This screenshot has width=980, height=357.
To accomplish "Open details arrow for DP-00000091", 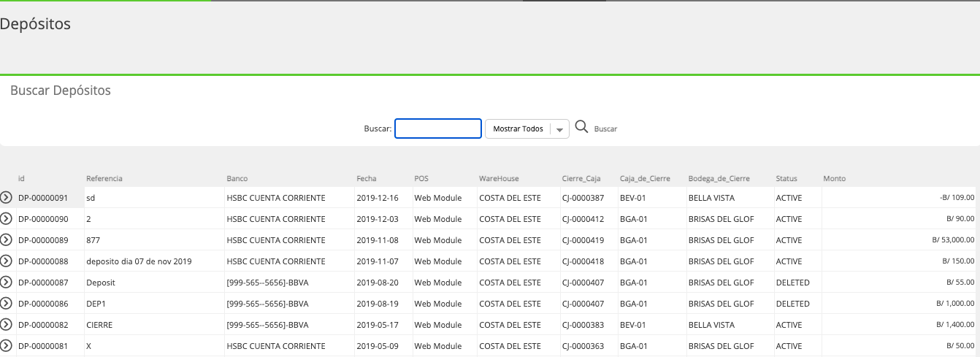I will [x=7, y=197].
